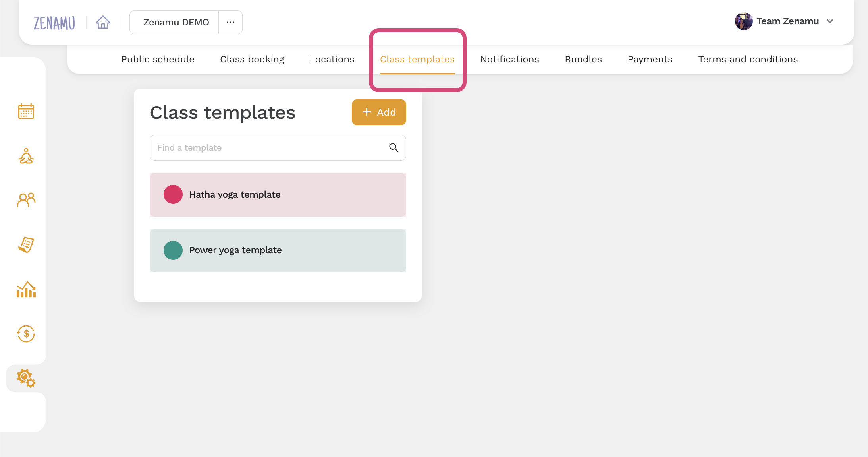
Task: Switch to the Class booking tab
Action: 252,59
